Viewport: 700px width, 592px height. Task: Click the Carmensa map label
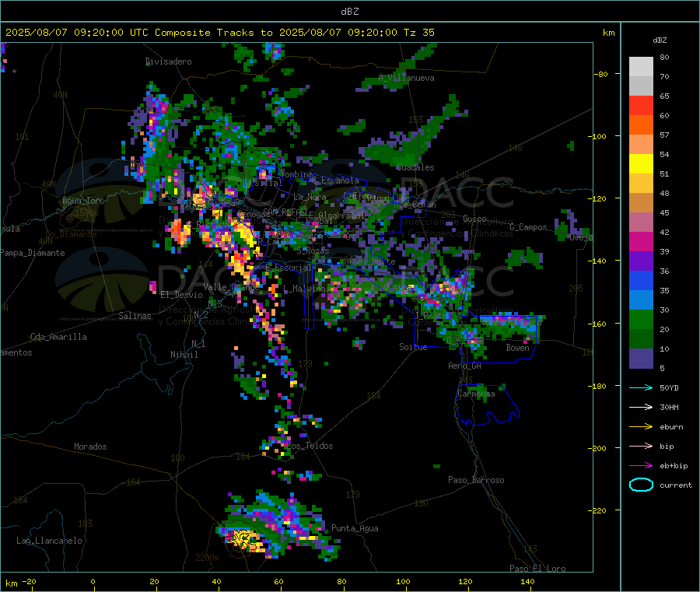click(x=476, y=394)
